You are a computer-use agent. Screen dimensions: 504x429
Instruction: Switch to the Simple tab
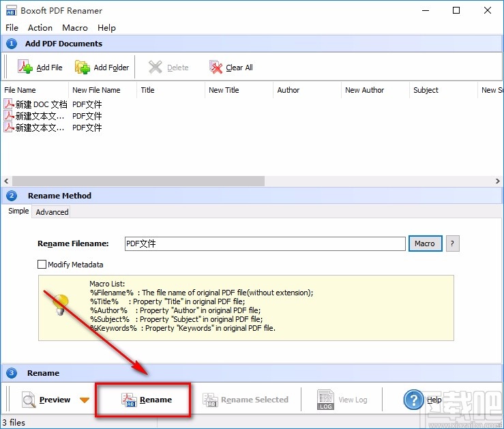18,211
